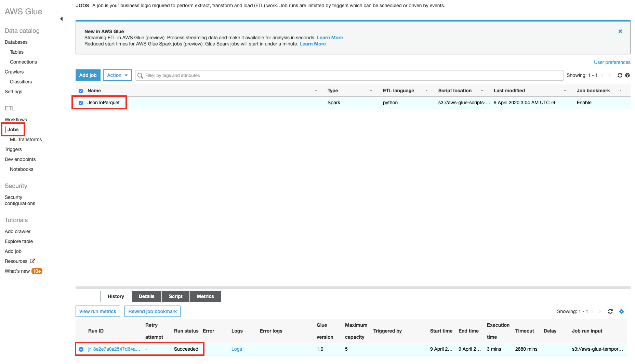Refresh the job run history table

coord(610,311)
